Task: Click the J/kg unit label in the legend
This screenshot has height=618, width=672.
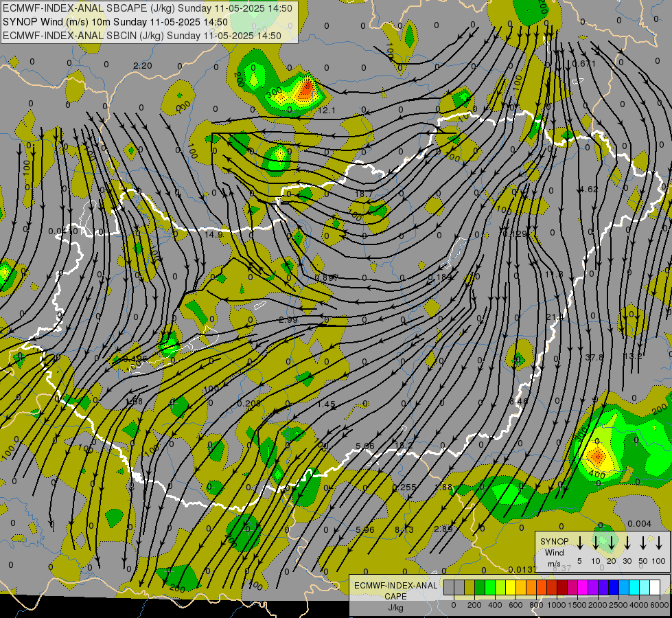Action: pos(395,608)
